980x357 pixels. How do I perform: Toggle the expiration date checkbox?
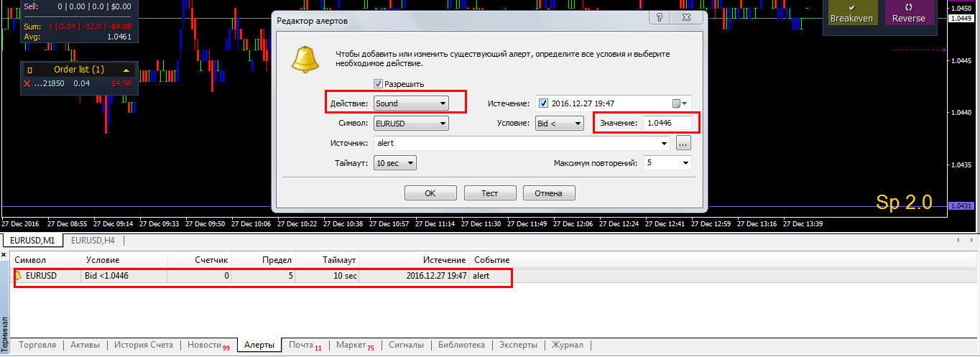click(x=543, y=103)
